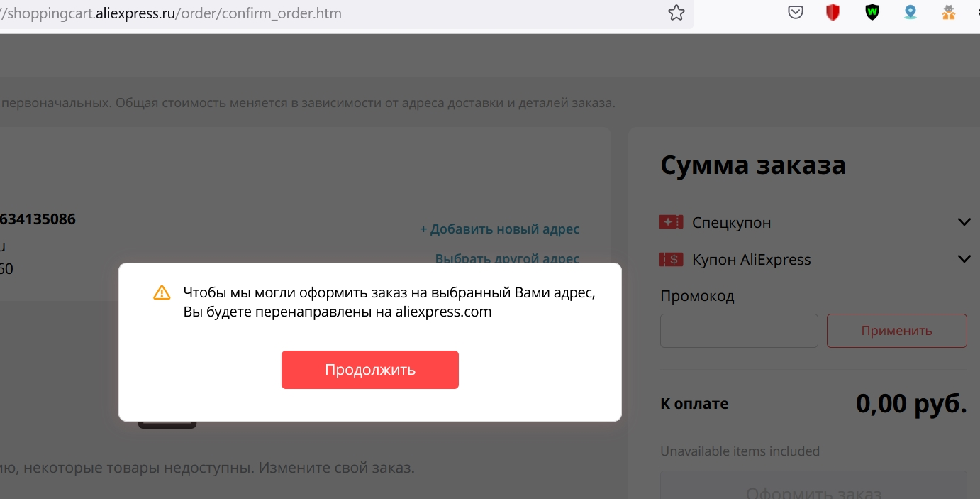The image size is (980, 499).
Task: Click the Спецкупон label text
Action: [x=731, y=223]
